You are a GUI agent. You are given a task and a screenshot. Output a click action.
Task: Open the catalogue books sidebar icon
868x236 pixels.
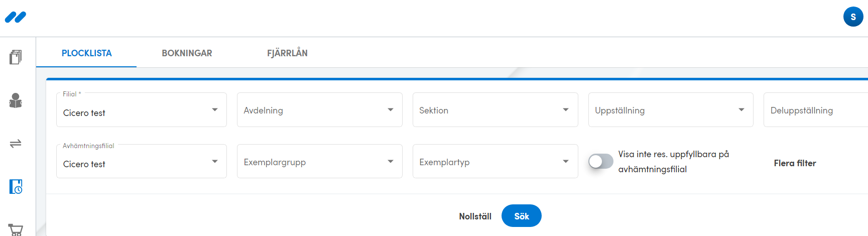[16, 57]
